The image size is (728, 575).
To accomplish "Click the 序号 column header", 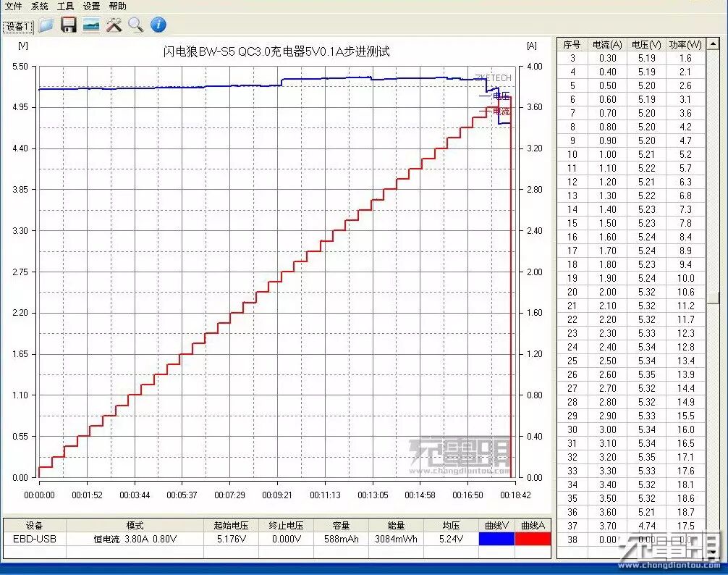I will [572, 45].
